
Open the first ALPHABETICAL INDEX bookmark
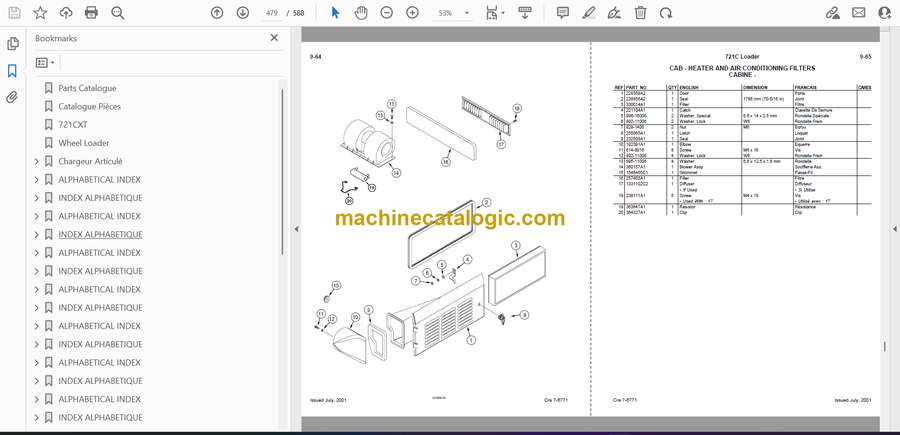(x=99, y=180)
